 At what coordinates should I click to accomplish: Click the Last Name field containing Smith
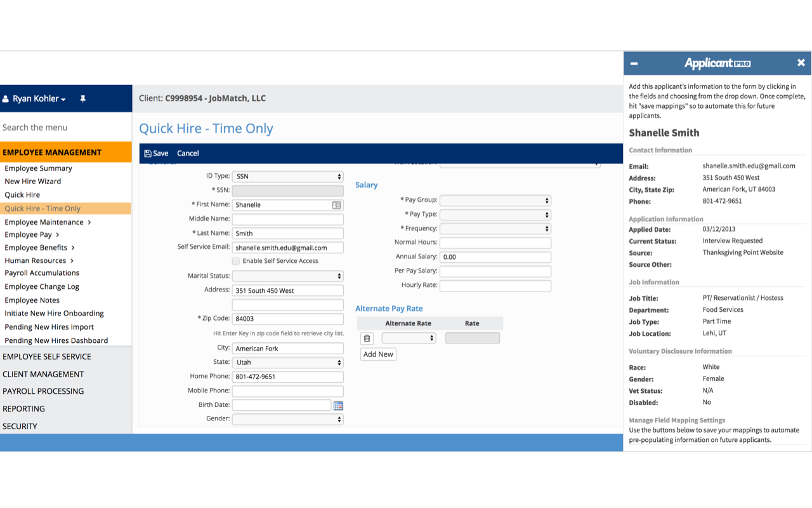(287, 234)
